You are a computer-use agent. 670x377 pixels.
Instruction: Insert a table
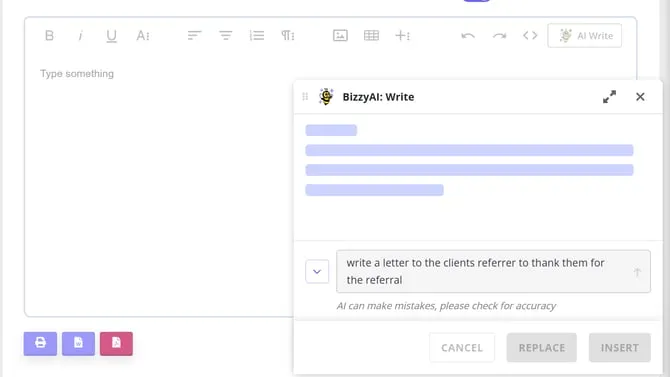(x=371, y=35)
